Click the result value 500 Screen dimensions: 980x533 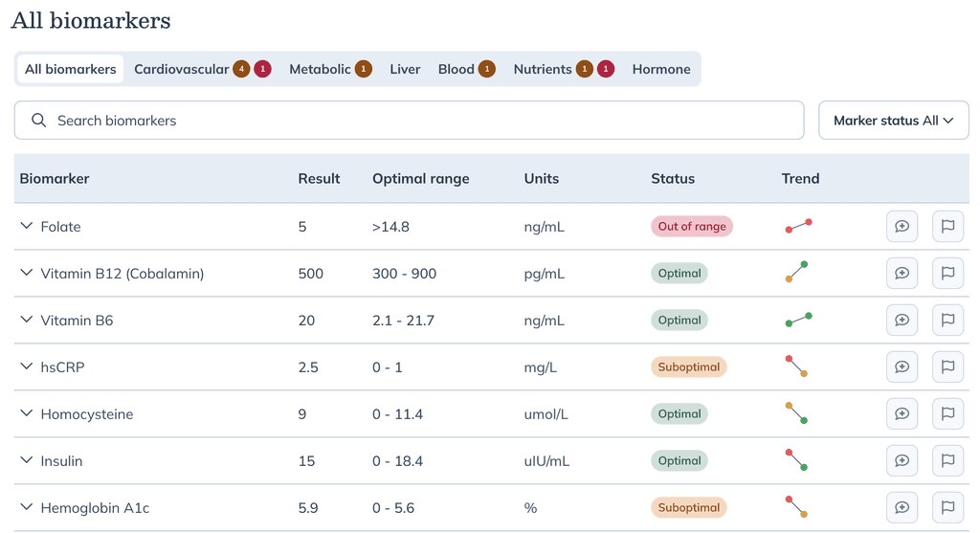(x=311, y=273)
